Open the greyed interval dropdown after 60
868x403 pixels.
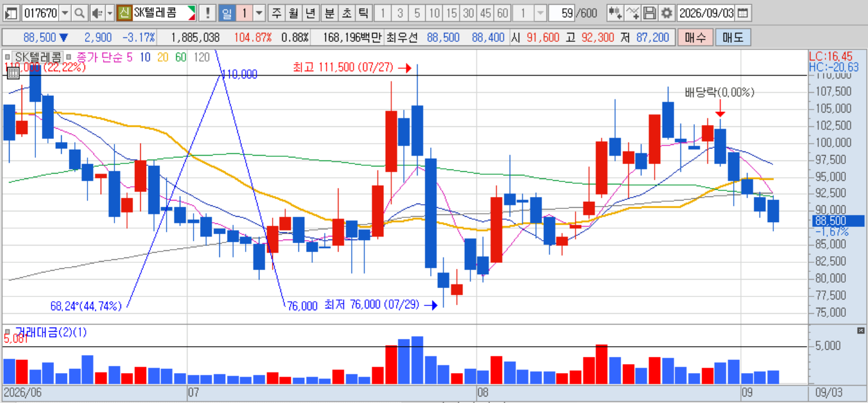[x=540, y=13]
